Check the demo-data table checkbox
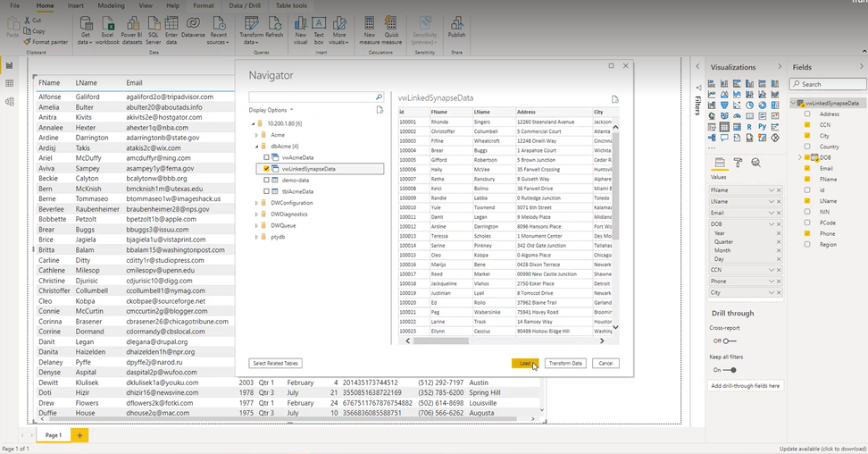Image resolution: width=868 pixels, height=454 pixels. coord(266,181)
